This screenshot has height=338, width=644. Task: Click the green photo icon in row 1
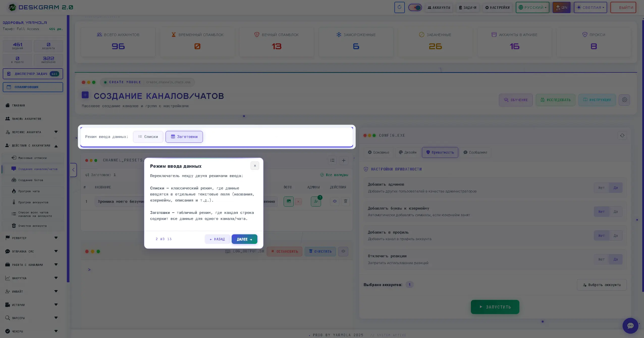(289, 202)
